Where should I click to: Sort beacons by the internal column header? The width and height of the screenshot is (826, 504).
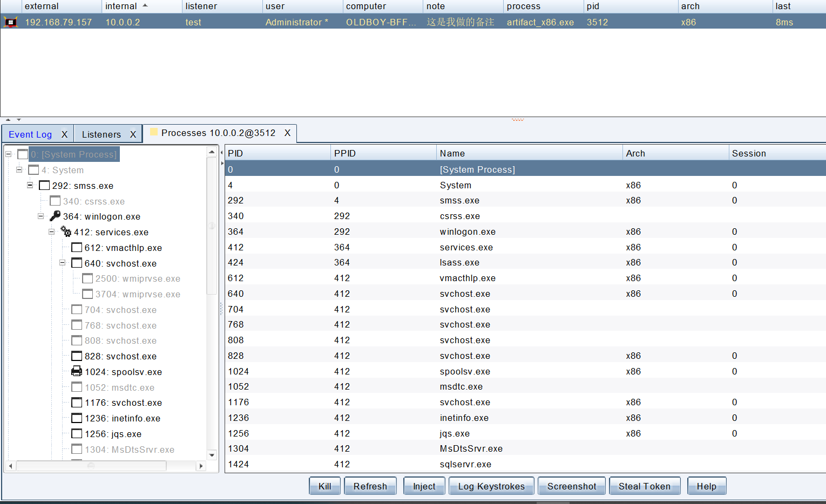pyautogui.click(x=142, y=6)
